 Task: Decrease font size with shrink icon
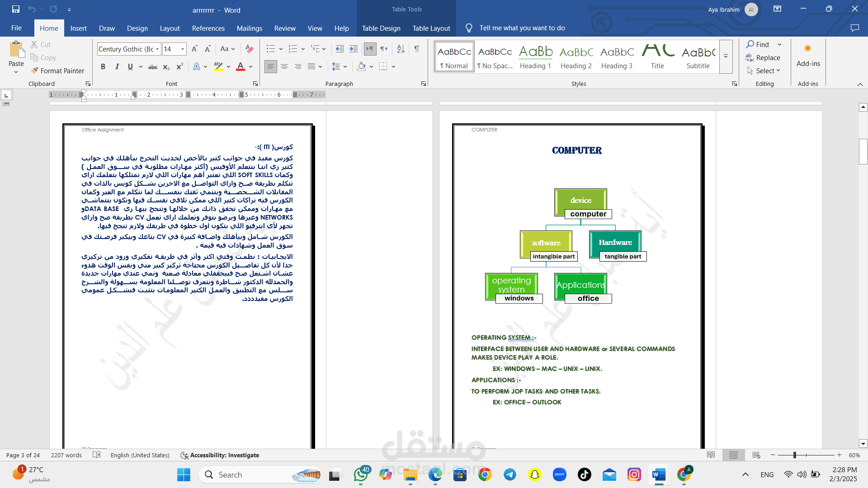tap(208, 49)
